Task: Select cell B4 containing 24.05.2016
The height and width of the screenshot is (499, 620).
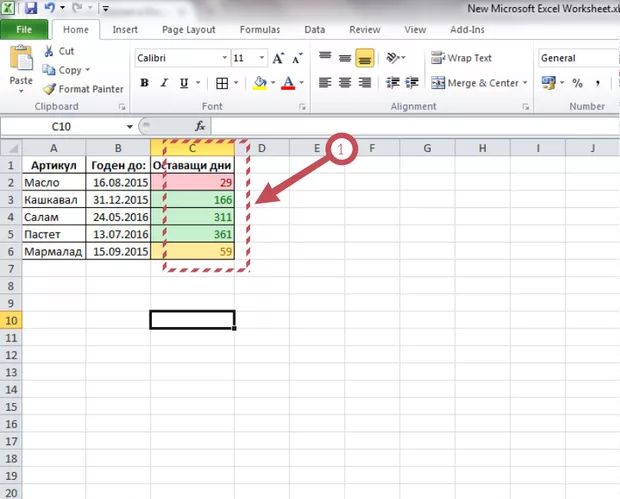Action: point(118,217)
